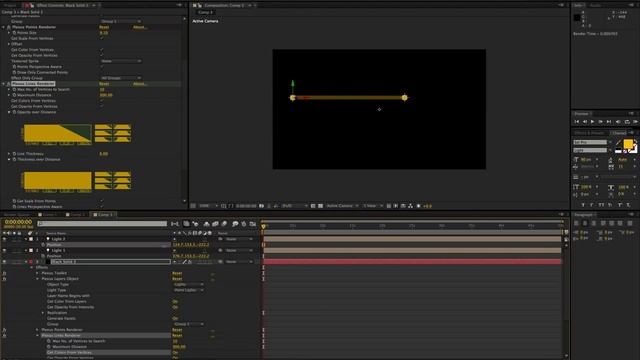This screenshot has width=640, height=360.
Task: Step to next frame in Preview panel
Action: (x=600, y=122)
